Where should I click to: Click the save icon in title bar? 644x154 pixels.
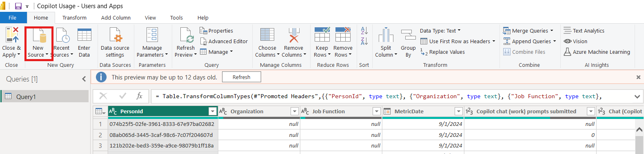[18, 6]
